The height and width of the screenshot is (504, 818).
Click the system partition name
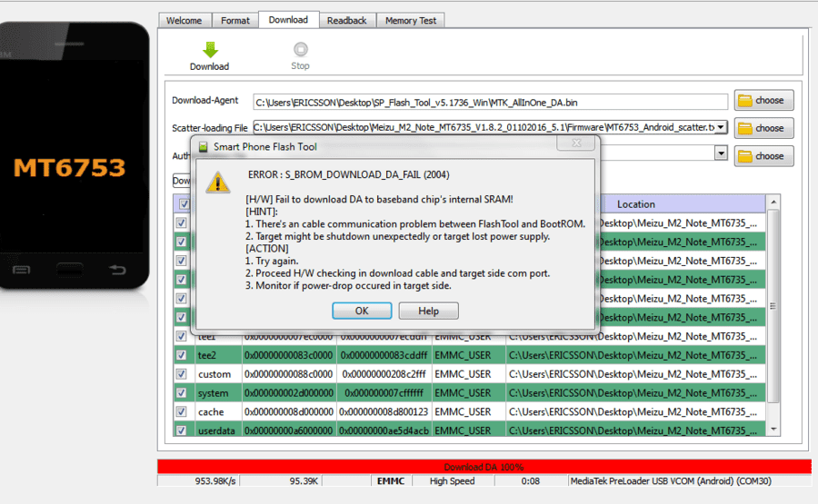coord(213,393)
